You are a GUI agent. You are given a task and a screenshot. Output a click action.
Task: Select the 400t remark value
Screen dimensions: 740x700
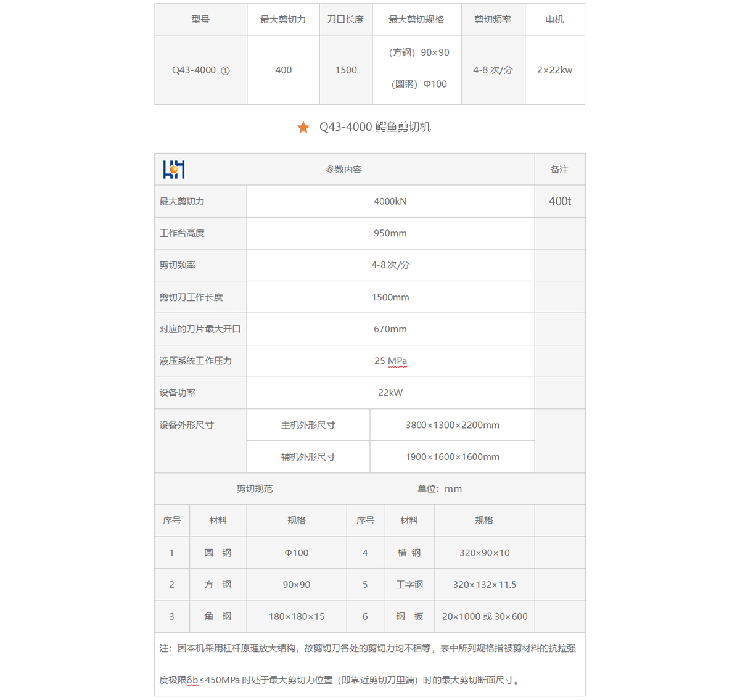(x=559, y=201)
